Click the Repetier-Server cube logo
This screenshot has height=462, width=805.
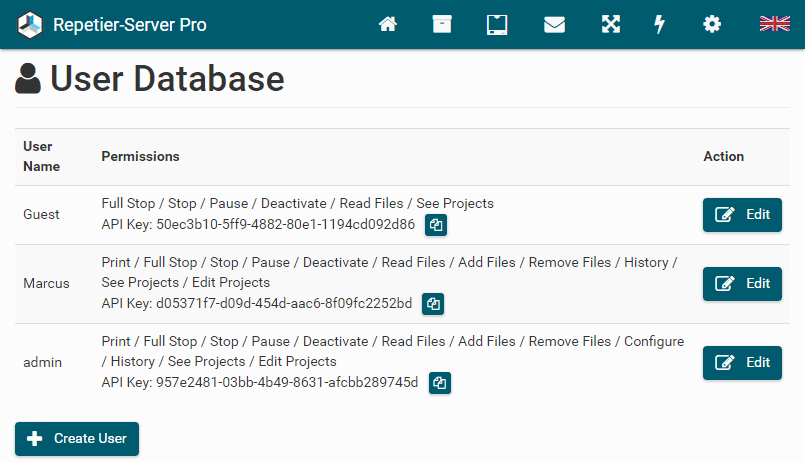coord(31,24)
